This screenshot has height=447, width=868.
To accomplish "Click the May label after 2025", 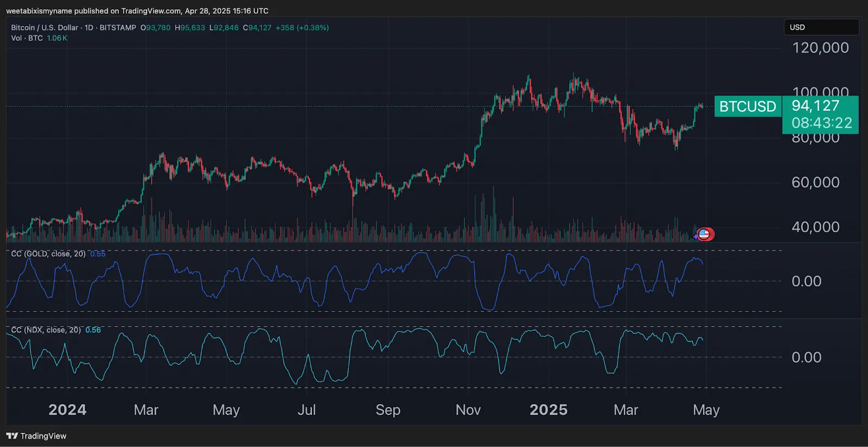I will [706, 410].
